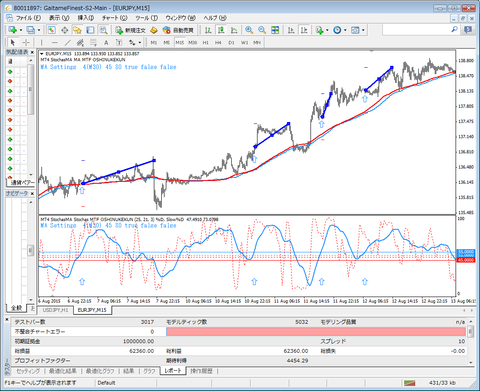Zoom in with the plus magnifier icon
This screenshot has width=480, height=391.
pyautogui.click(x=249, y=30)
